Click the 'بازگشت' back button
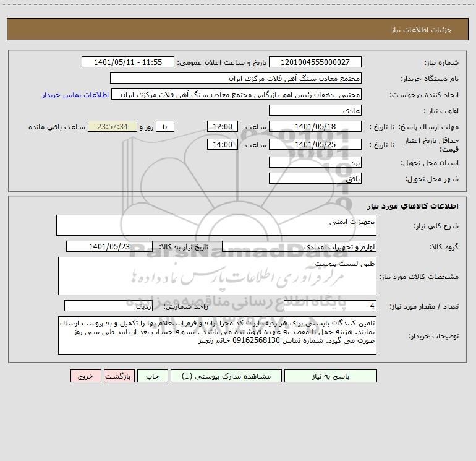Screen dimensions: 476x461 pyautogui.click(x=119, y=376)
